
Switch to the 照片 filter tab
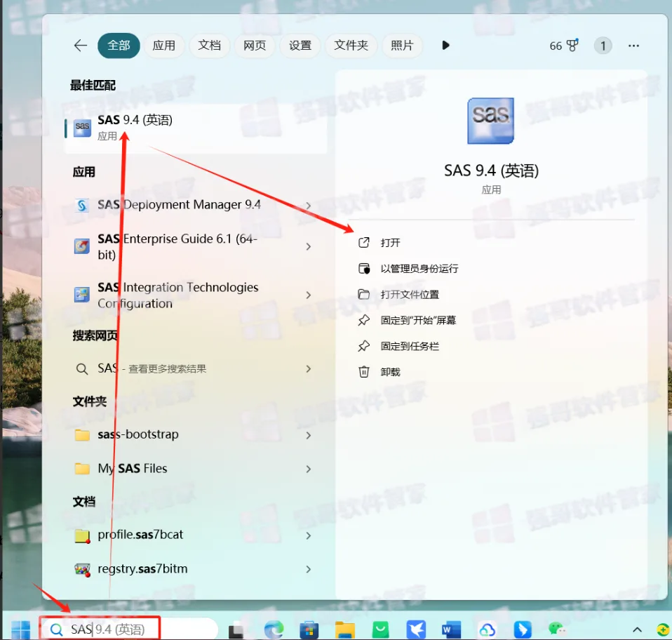(x=402, y=46)
